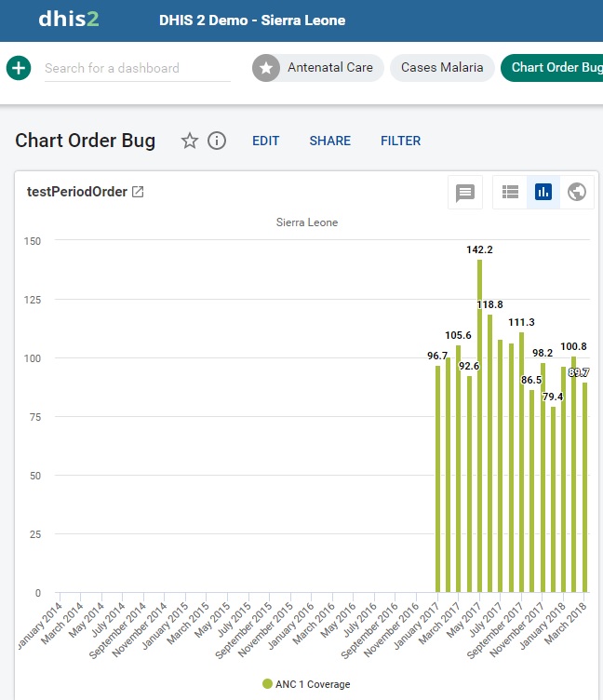Open the chart interpretations comment icon
The height and width of the screenshot is (700, 603).
click(x=465, y=193)
